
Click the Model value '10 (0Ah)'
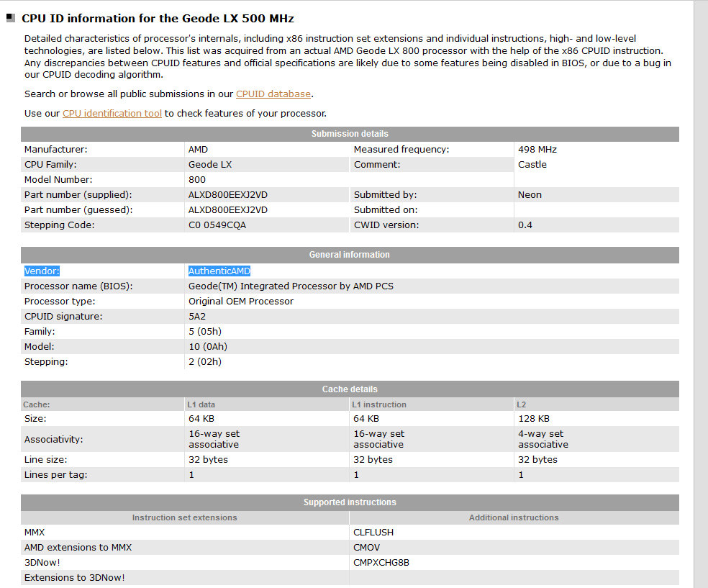coord(208,347)
